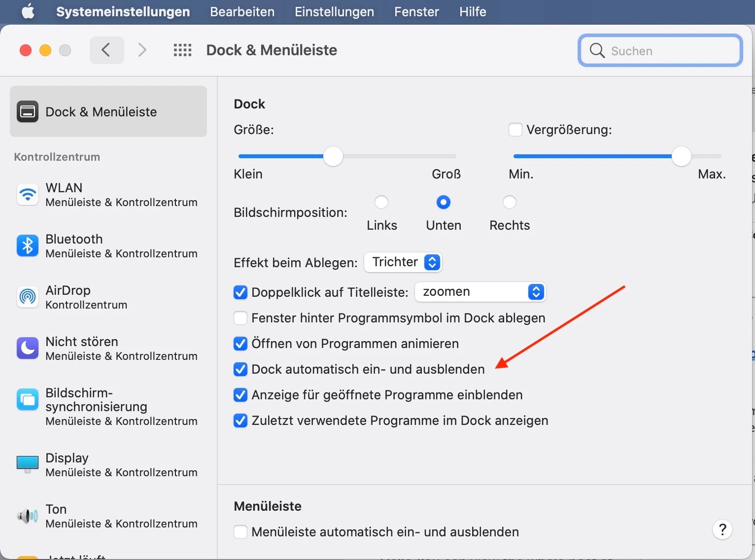The width and height of the screenshot is (755, 560).
Task: Click the Vergrößerung magnification slider knob
Action: tap(682, 156)
